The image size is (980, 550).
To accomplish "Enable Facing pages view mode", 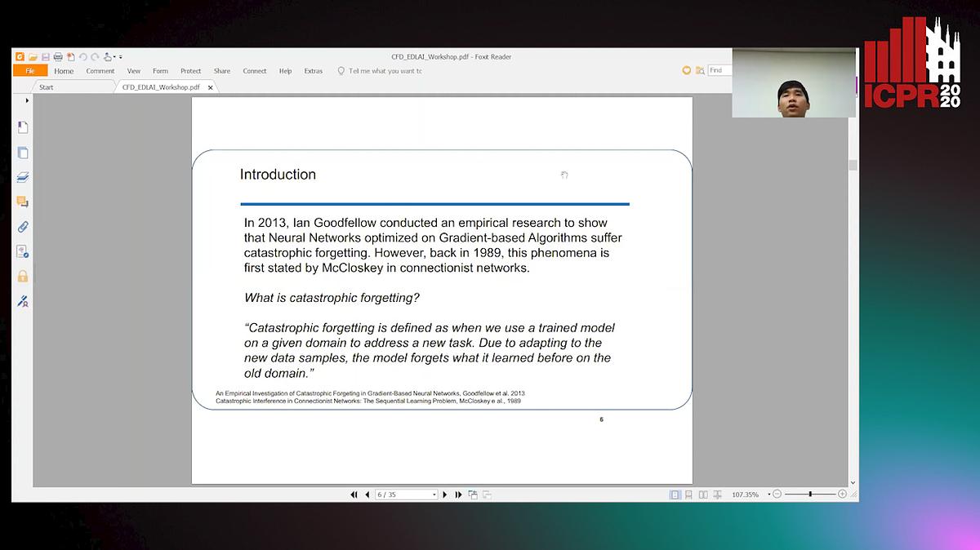I will pos(703,494).
